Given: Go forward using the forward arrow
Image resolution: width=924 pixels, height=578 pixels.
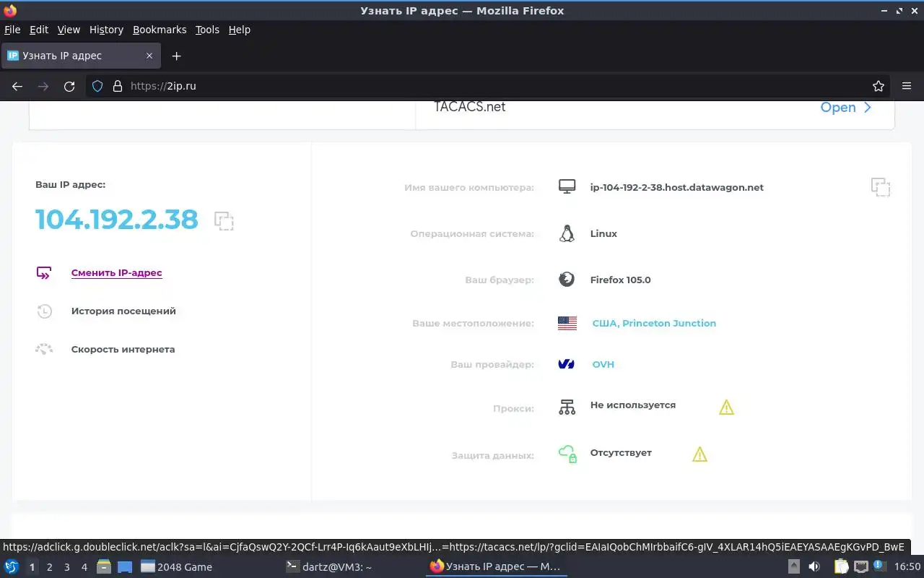Looking at the screenshot, I should pos(43,86).
